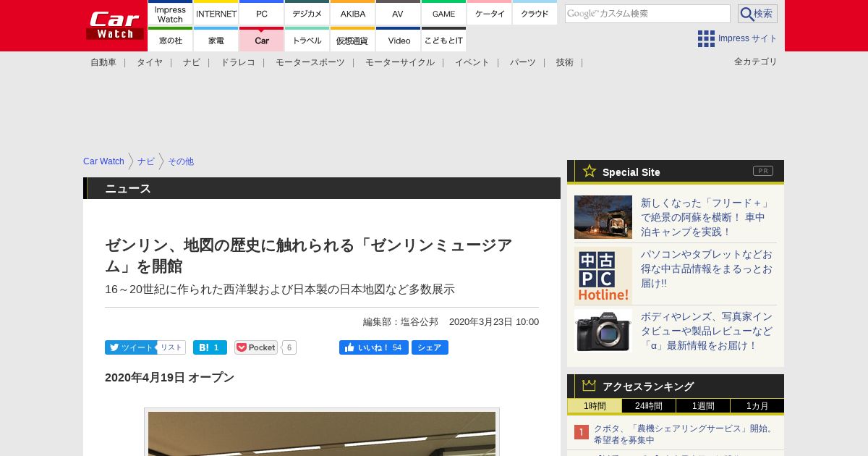Open the Video tab
868x456 pixels.
click(x=398, y=39)
